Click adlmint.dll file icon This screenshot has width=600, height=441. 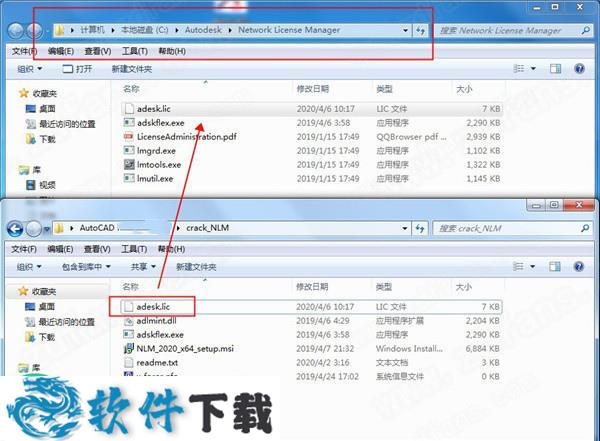coord(128,321)
